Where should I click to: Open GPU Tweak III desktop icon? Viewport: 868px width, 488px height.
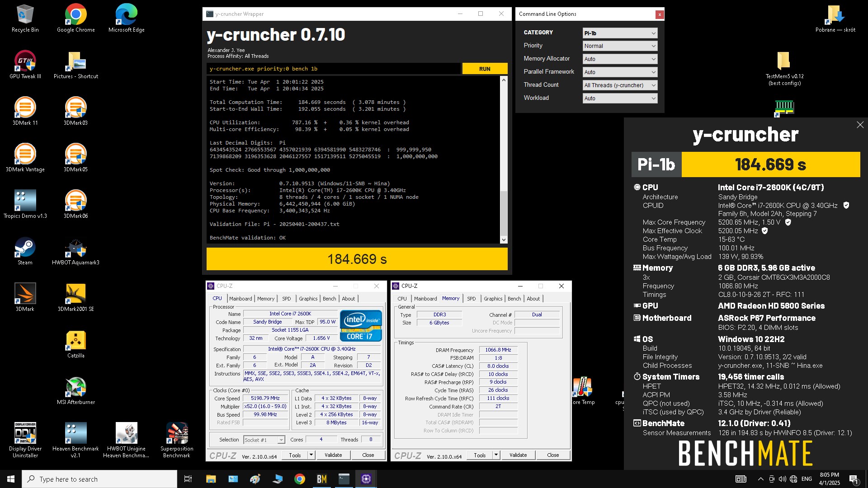point(25,65)
